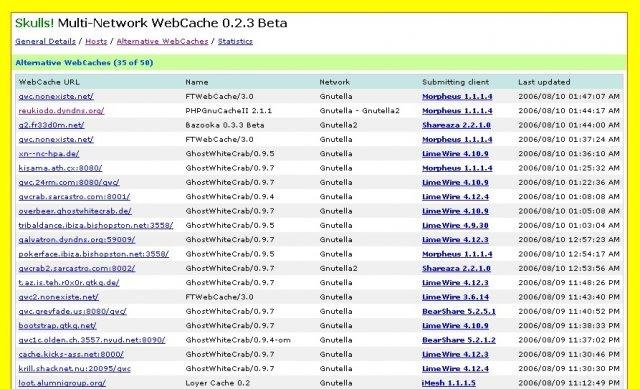Click LimeWire 4.10.9 in bootstrap.gtkg.net row

tap(455, 326)
